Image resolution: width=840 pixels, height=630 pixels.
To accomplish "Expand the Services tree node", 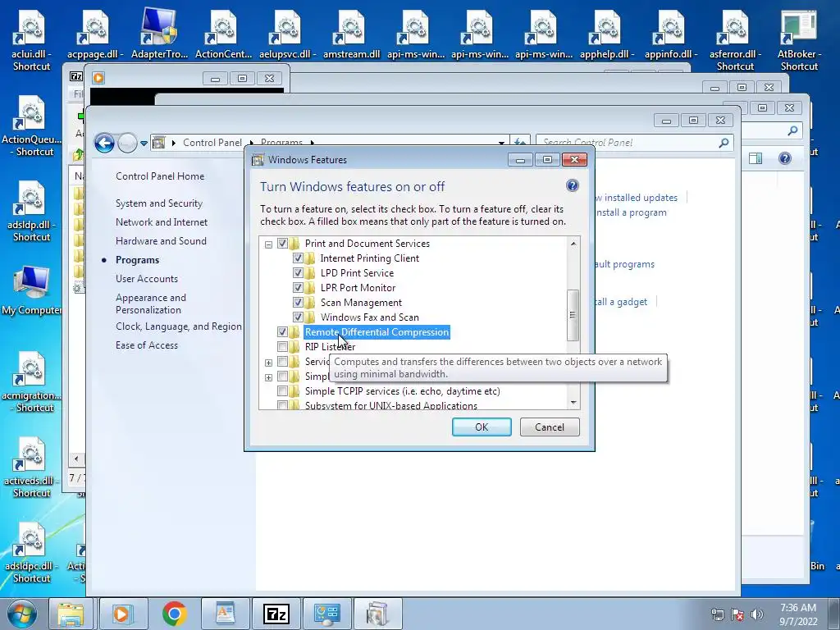I will (268, 363).
